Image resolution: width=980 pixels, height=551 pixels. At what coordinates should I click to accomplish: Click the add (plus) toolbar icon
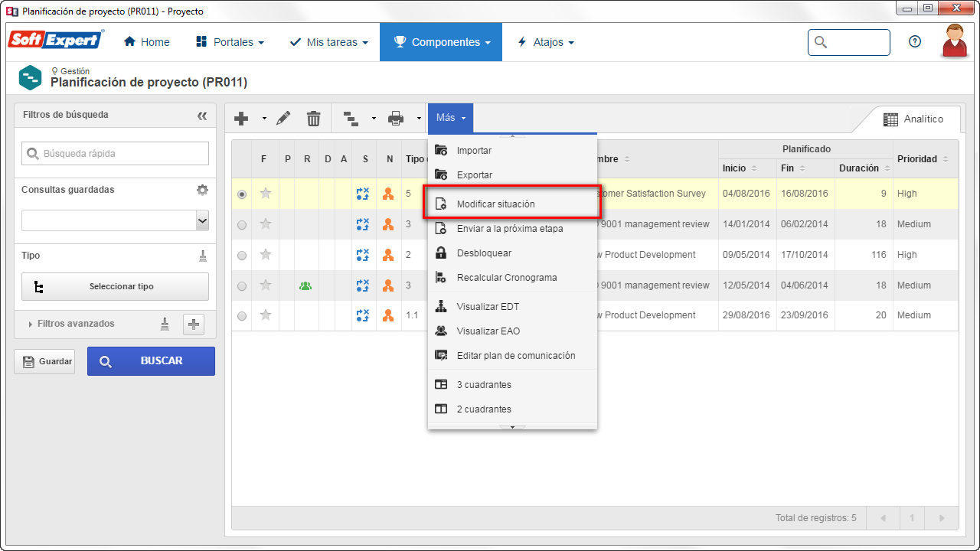[x=241, y=119]
